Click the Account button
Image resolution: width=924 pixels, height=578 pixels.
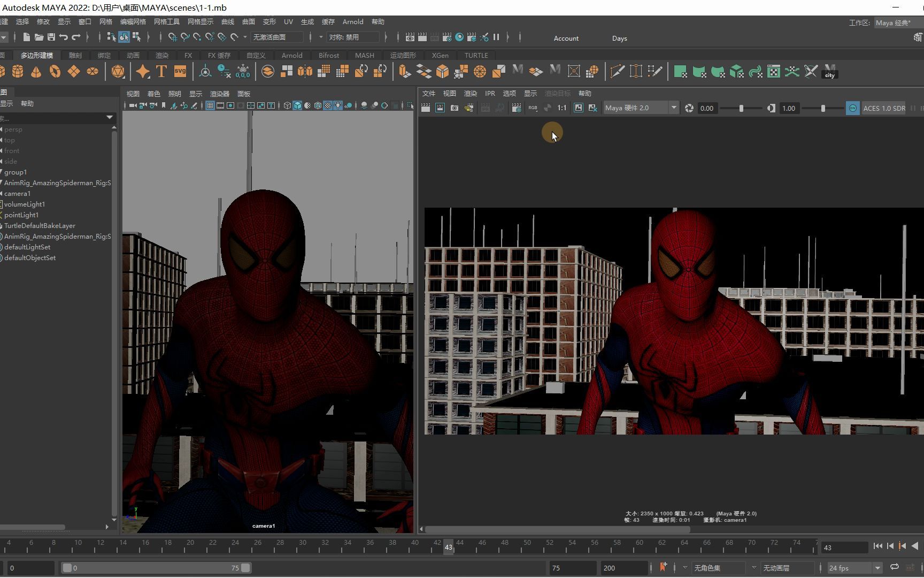pos(566,39)
